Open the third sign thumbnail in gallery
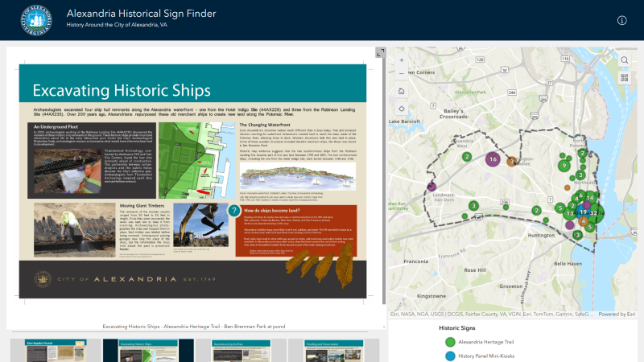This screenshot has width=644, height=362. tap(241, 351)
